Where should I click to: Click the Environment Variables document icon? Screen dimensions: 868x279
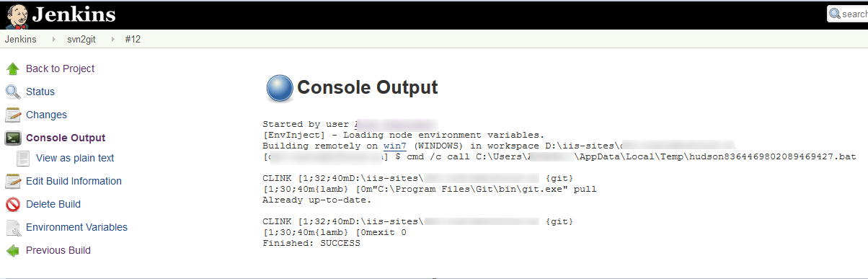tap(13, 228)
